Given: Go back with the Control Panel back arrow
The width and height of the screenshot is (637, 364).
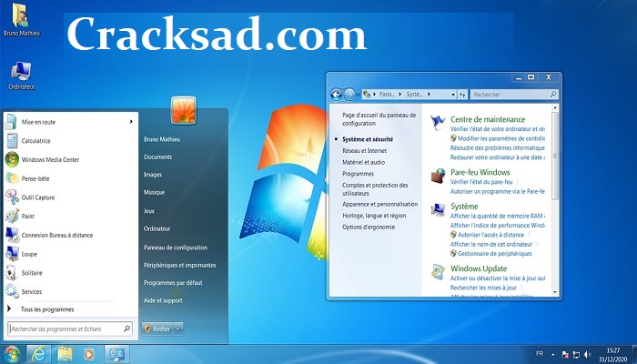Looking at the screenshot, I should click(336, 95).
